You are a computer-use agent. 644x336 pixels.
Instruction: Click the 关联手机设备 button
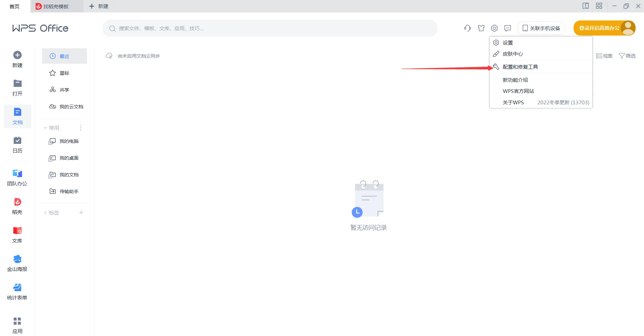point(541,28)
